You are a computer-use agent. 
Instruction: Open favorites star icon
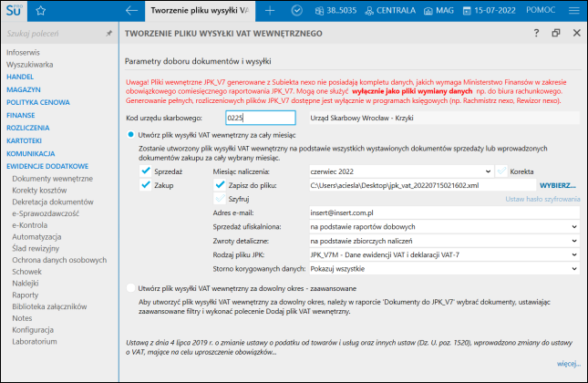40,11
